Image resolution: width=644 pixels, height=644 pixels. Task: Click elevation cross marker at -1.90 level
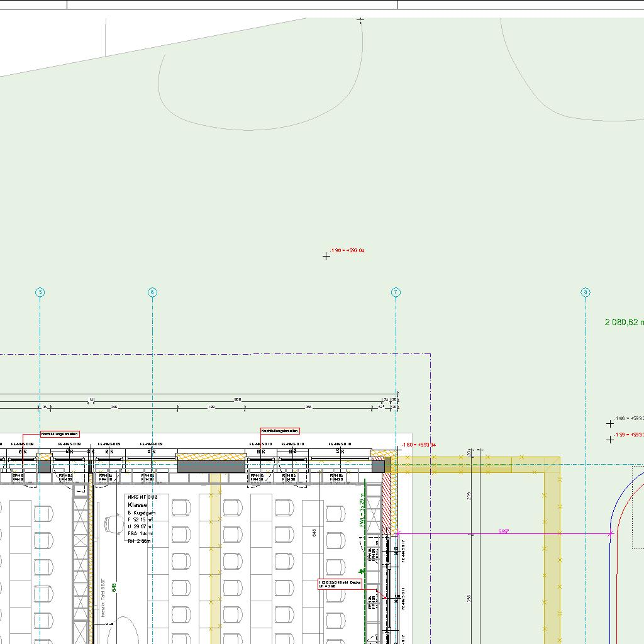point(326,256)
